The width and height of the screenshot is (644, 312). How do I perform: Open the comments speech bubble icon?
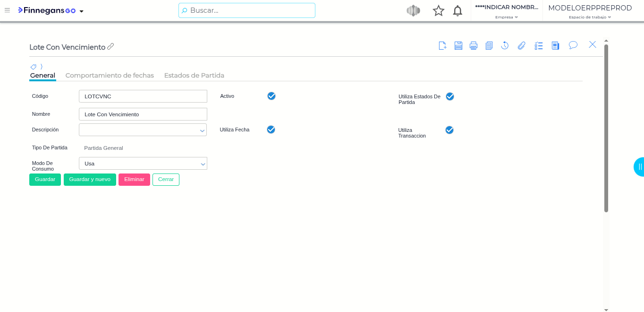tap(573, 45)
